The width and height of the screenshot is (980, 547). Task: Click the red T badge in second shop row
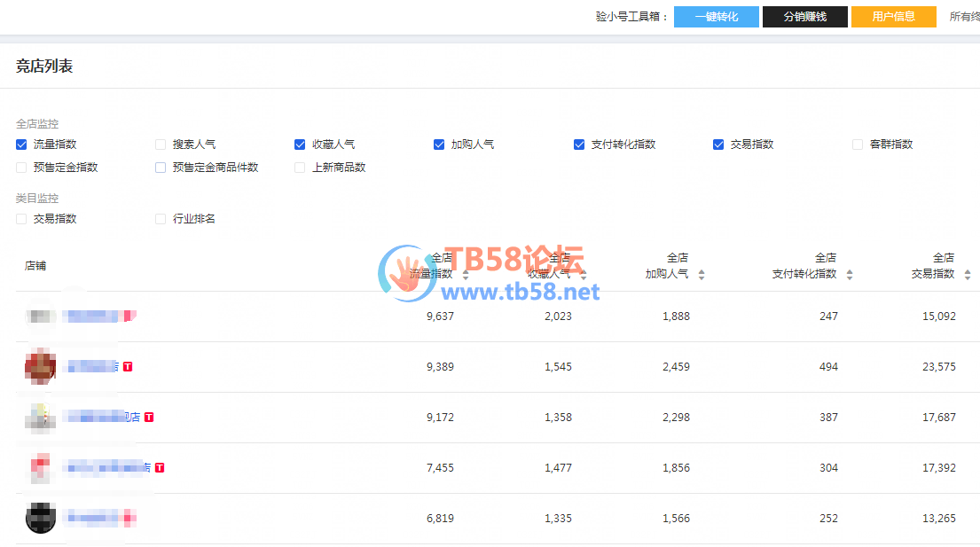128,366
